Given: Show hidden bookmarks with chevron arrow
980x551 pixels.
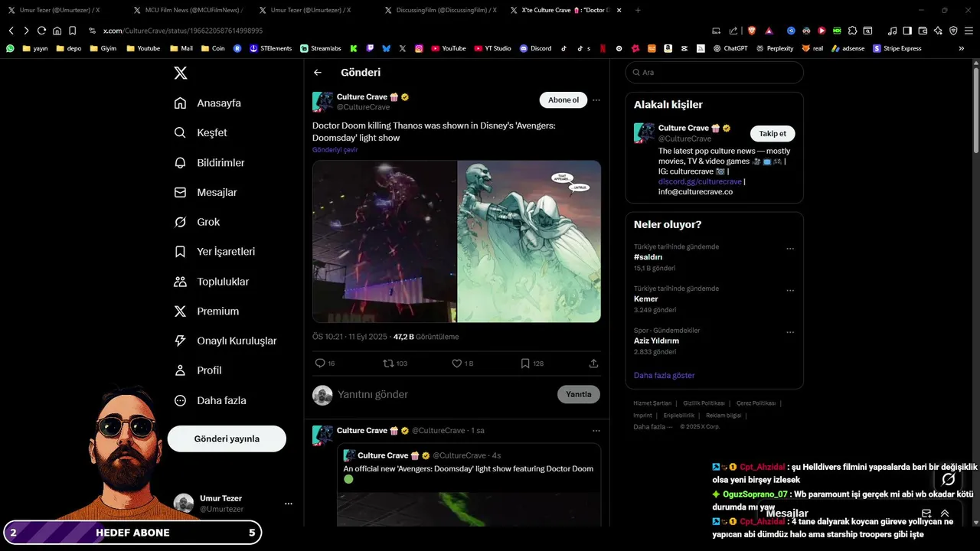Looking at the screenshot, I should 962,48.
